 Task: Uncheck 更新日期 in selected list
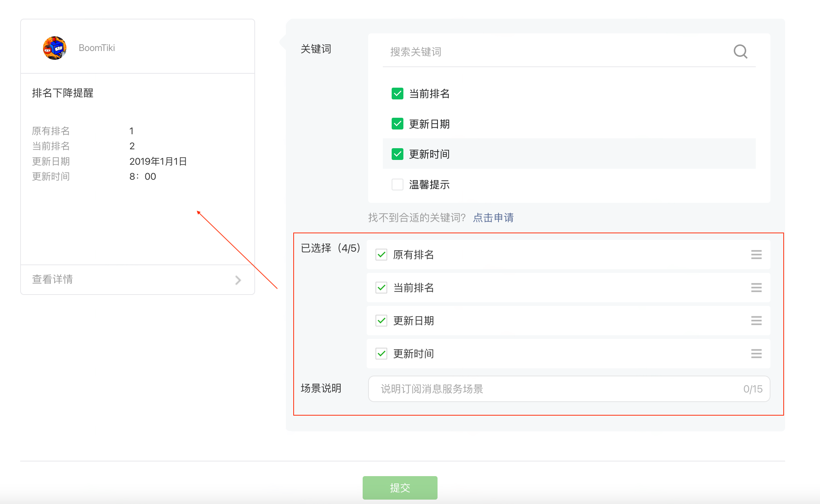[x=381, y=321]
